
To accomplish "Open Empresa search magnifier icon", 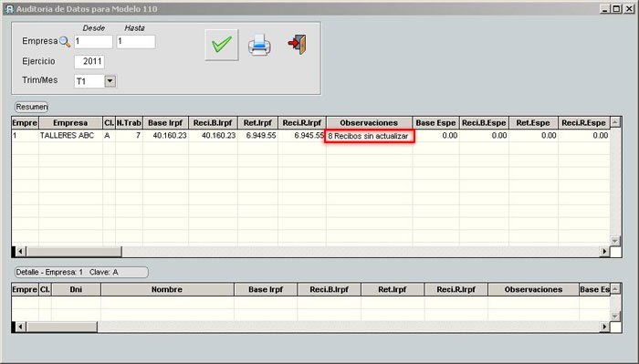I will tap(65, 42).
